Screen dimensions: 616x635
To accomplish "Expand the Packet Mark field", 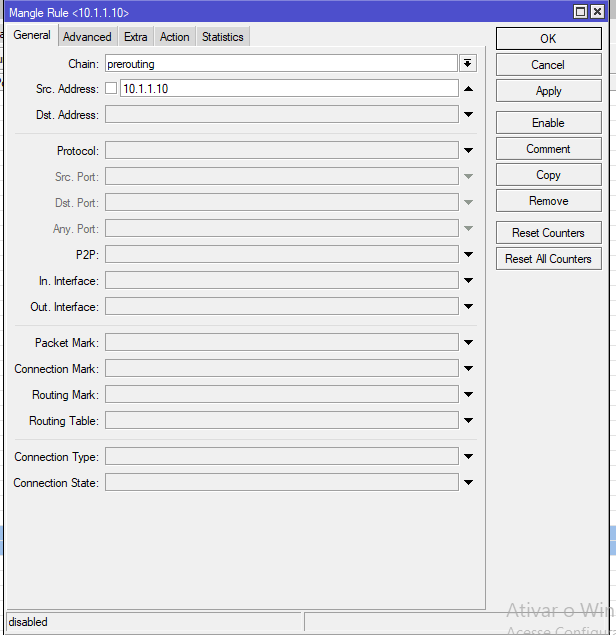I will pos(469,343).
